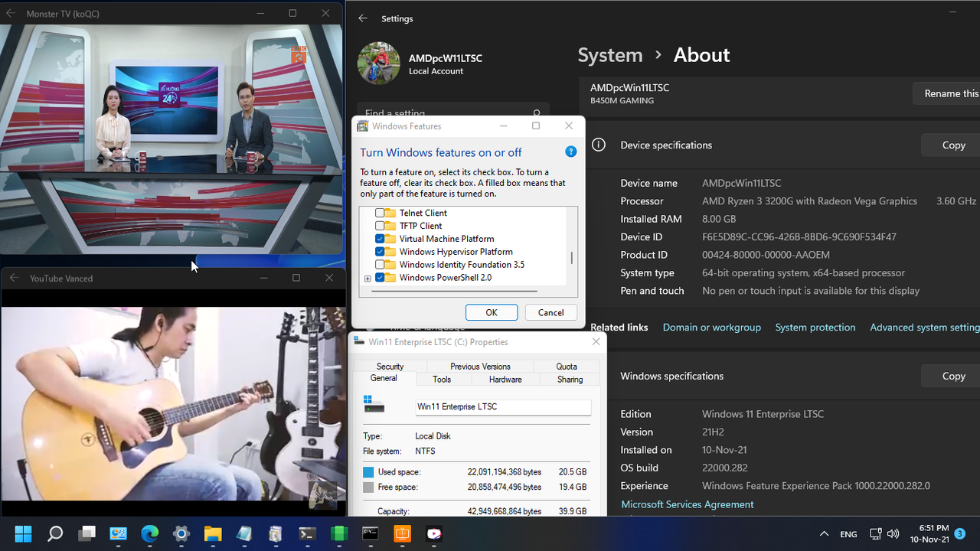Open Hardware tab in Properties
This screenshot has height=551, width=980.
505,380
